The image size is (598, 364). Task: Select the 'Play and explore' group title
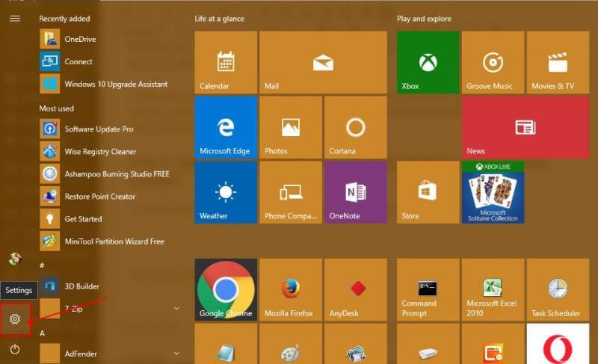424,19
